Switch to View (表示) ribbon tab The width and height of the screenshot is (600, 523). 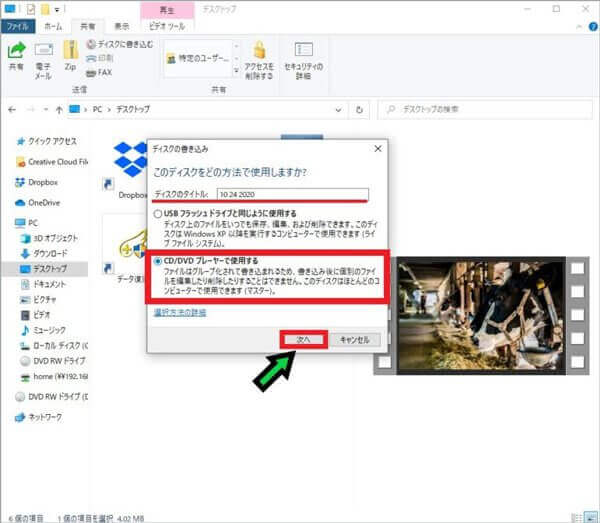coord(122,26)
